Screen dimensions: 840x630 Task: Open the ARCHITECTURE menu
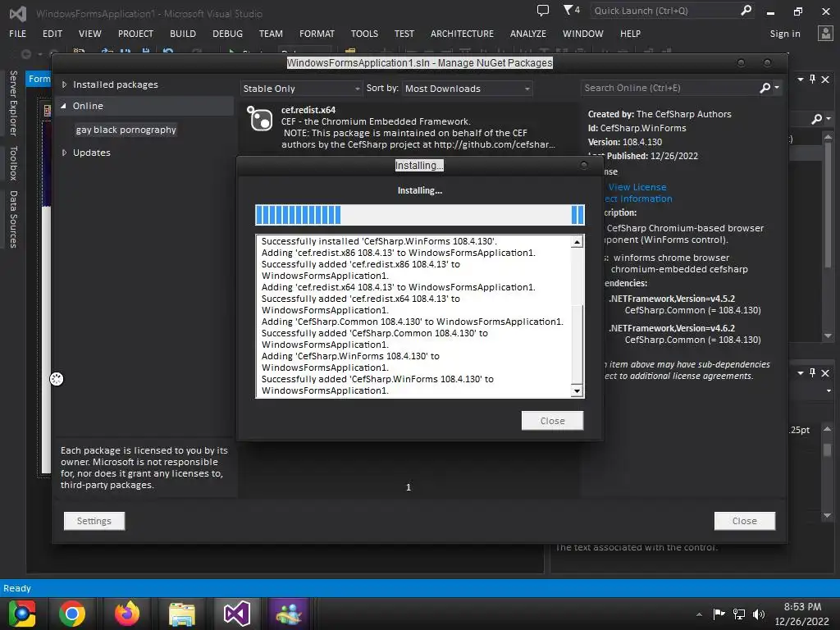462,34
